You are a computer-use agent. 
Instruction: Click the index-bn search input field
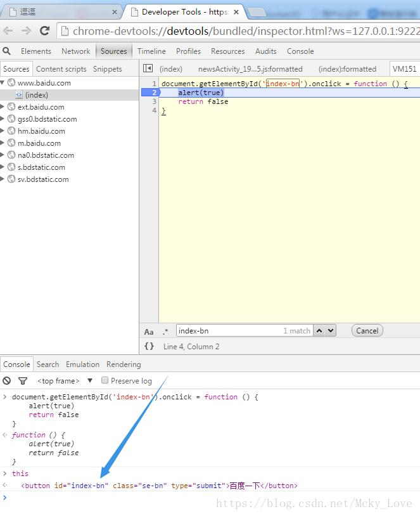pos(245,331)
